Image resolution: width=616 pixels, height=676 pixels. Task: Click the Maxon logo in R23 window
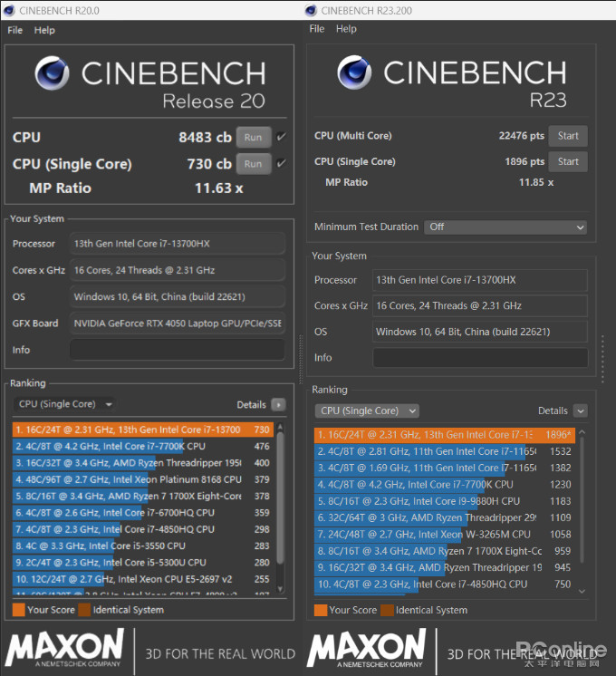tap(367, 648)
